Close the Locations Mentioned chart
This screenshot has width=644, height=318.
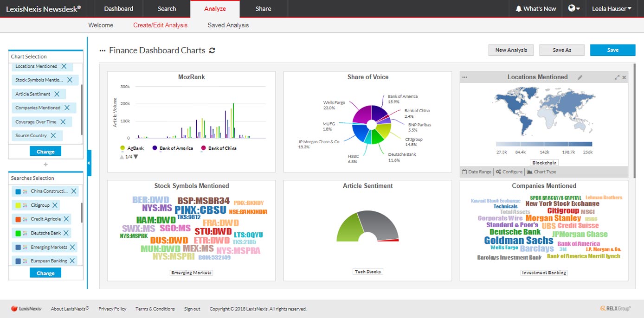point(624,77)
